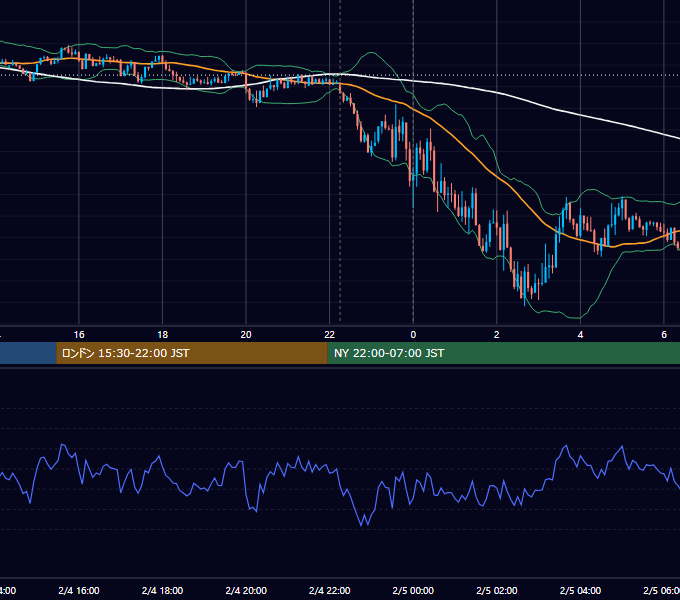Click the 2/5 04:00 date label
Image resolution: width=680 pixels, height=600 pixels.
[x=580, y=590]
